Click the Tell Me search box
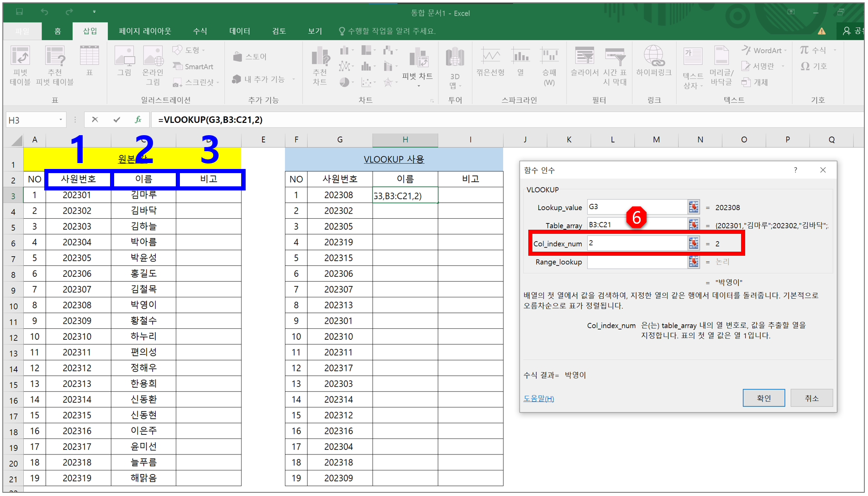 point(387,31)
